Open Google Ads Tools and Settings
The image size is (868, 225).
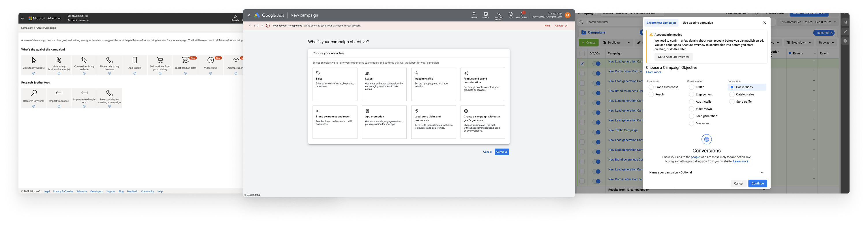(499, 16)
